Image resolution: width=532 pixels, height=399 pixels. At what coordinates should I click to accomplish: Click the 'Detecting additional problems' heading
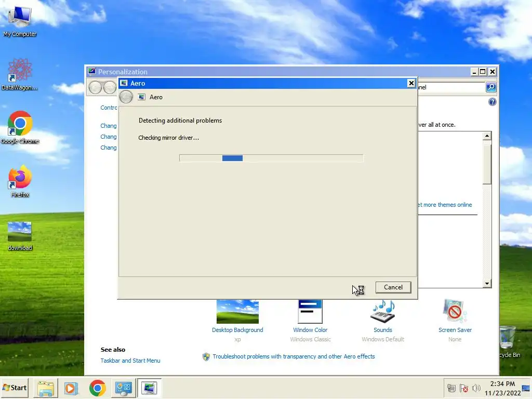click(180, 121)
